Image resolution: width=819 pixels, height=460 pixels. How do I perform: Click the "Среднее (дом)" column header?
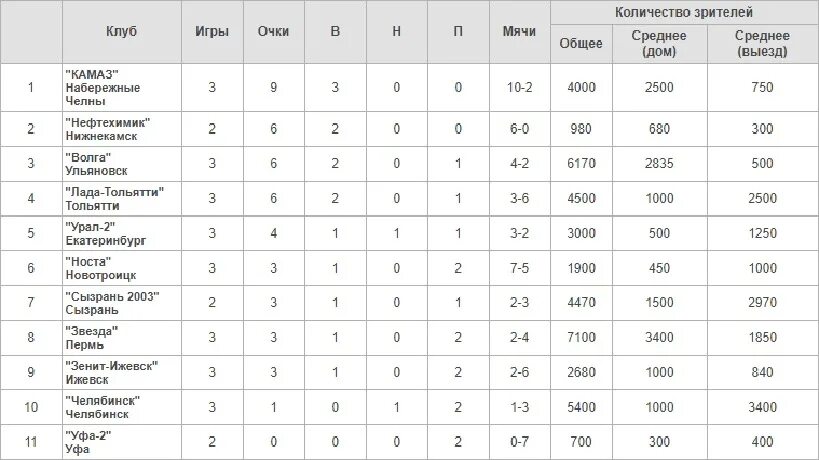(x=659, y=43)
